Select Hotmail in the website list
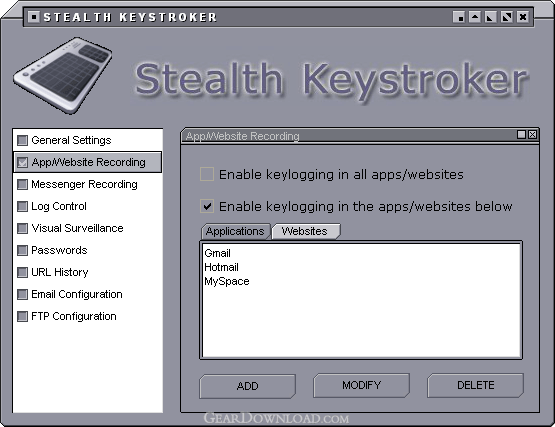The height and width of the screenshot is (427, 555). click(222, 267)
